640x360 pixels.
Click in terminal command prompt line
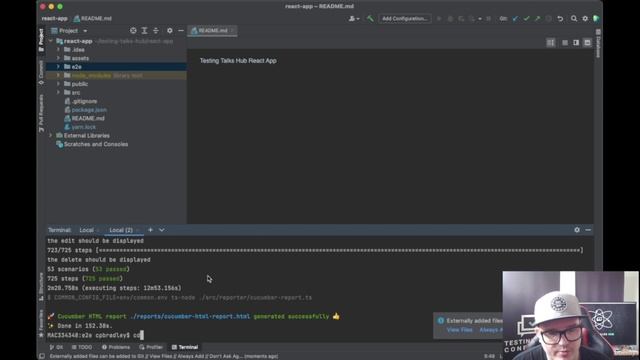(x=96, y=335)
